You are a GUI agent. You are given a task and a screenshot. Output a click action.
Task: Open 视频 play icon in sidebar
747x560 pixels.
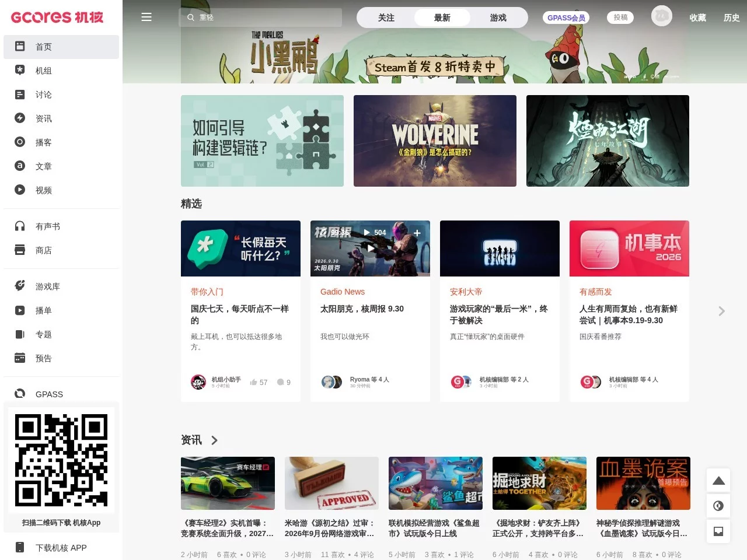click(x=20, y=190)
